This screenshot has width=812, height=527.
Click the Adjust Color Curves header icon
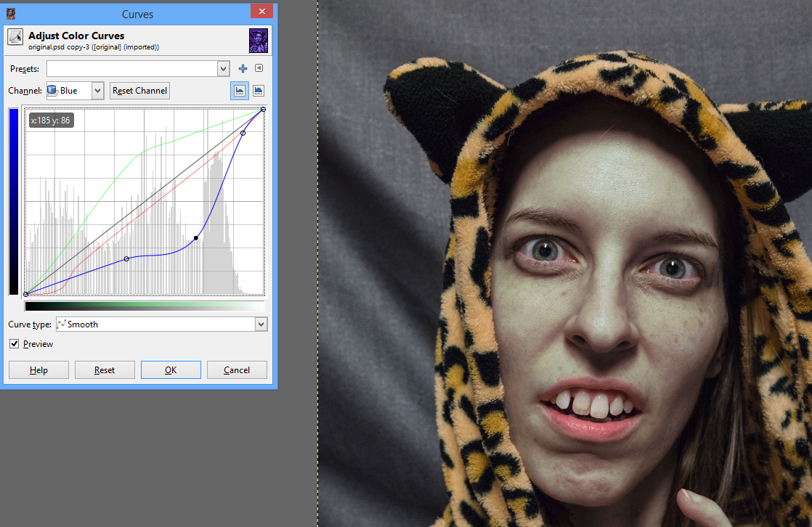[15, 36]
